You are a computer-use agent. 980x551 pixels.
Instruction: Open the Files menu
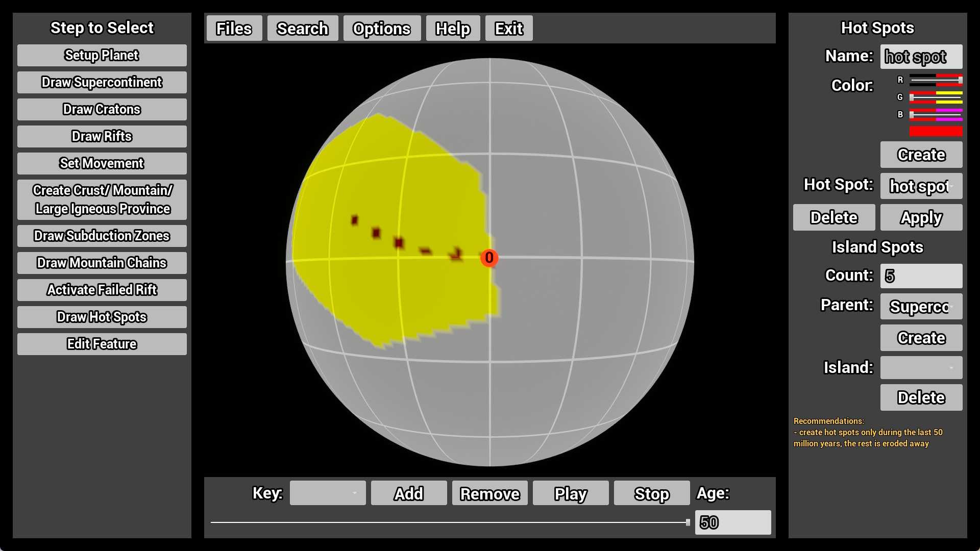coord(234,29)
